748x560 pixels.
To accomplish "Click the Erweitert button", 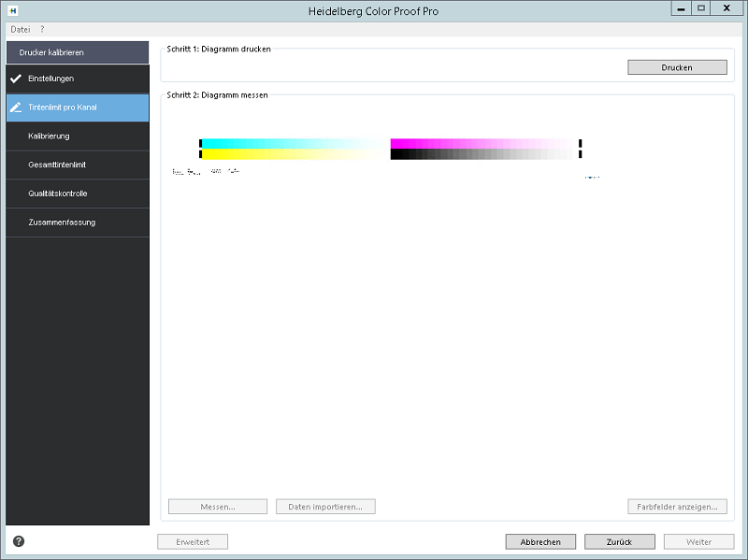I will click(193, 542).
